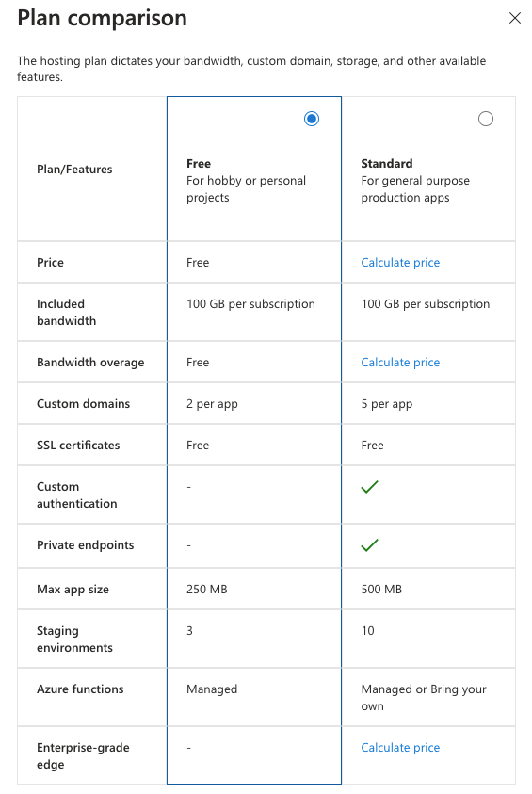Click the 250 MB max app size value
The image size is (532, 794).
(206, 589)
